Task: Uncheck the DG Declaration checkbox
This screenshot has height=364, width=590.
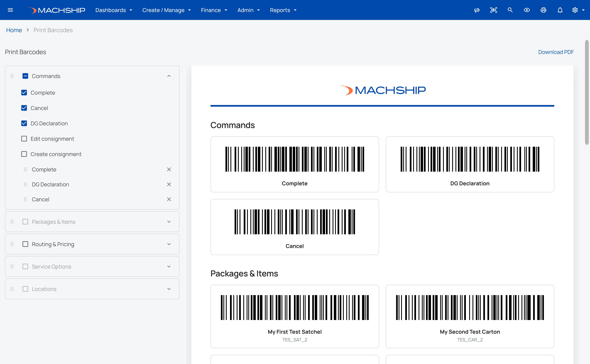Action: click(x=24, y=123)
